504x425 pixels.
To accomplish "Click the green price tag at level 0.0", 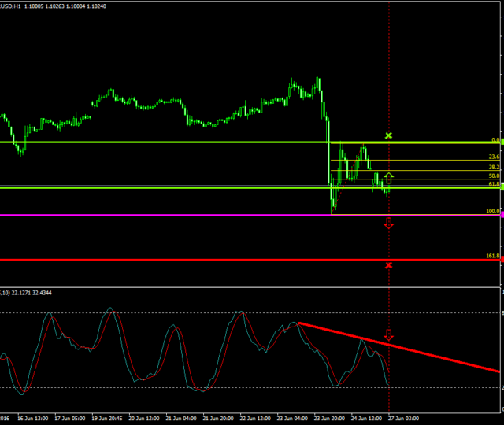I will tap(502, 142).
